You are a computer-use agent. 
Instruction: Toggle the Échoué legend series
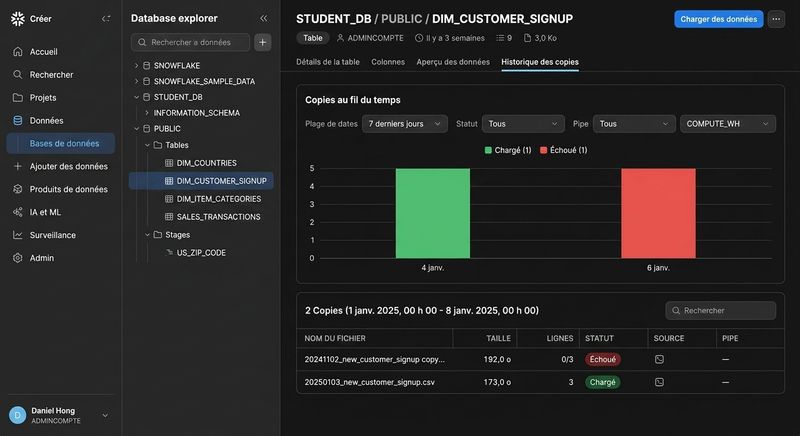coord(564,150)
